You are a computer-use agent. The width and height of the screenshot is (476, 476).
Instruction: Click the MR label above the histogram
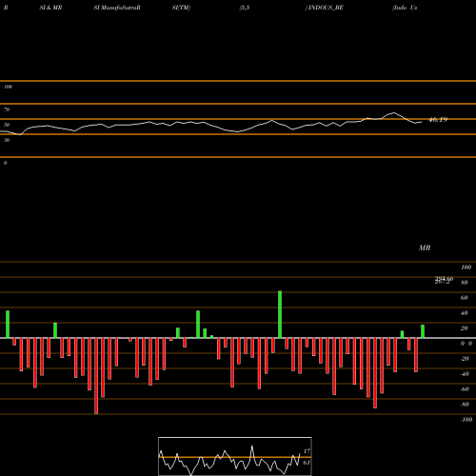(425, 248)
